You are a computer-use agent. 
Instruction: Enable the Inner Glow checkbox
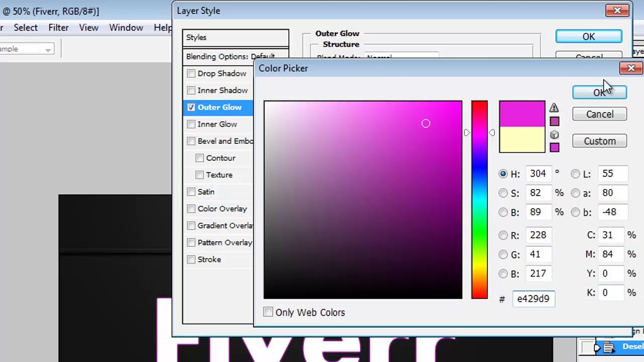(x=191, y=124)
